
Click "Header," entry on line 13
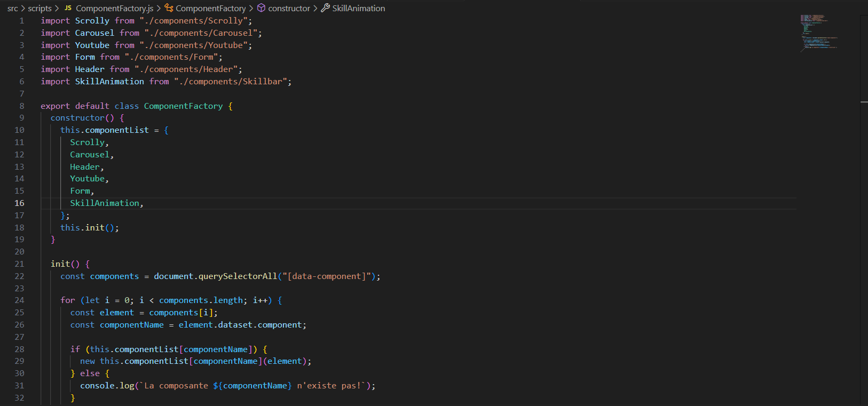tap(87, 167)
